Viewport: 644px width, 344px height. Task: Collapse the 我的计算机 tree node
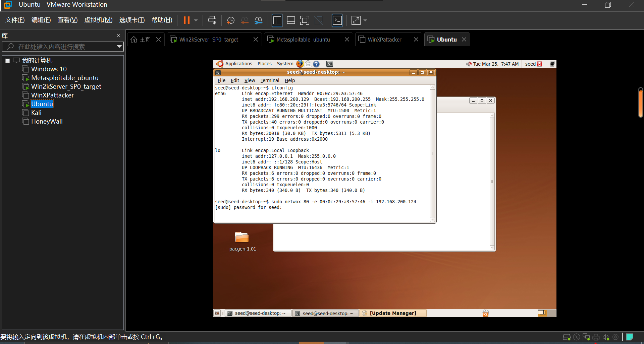[x=7, y=61]
